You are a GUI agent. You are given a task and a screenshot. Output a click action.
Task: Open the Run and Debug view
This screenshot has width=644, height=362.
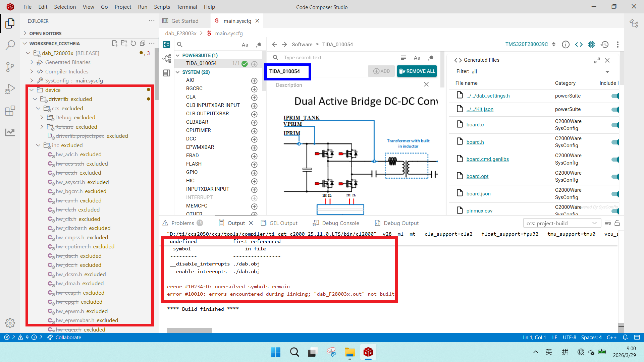(10, 89)
